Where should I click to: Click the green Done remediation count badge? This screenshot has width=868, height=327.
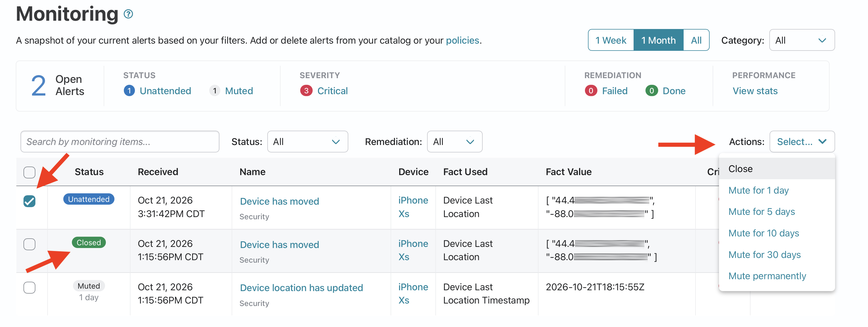tap(651, 91)
